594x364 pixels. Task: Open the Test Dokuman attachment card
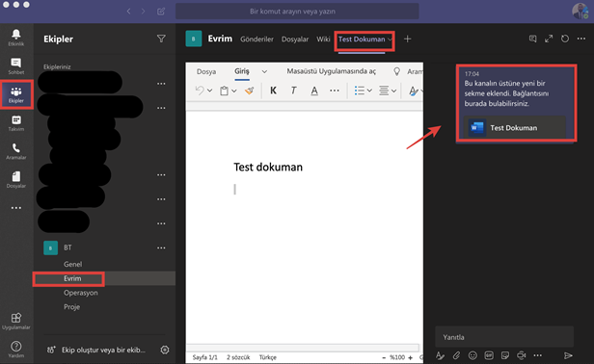pyautogui.click(x=514, y=127)
